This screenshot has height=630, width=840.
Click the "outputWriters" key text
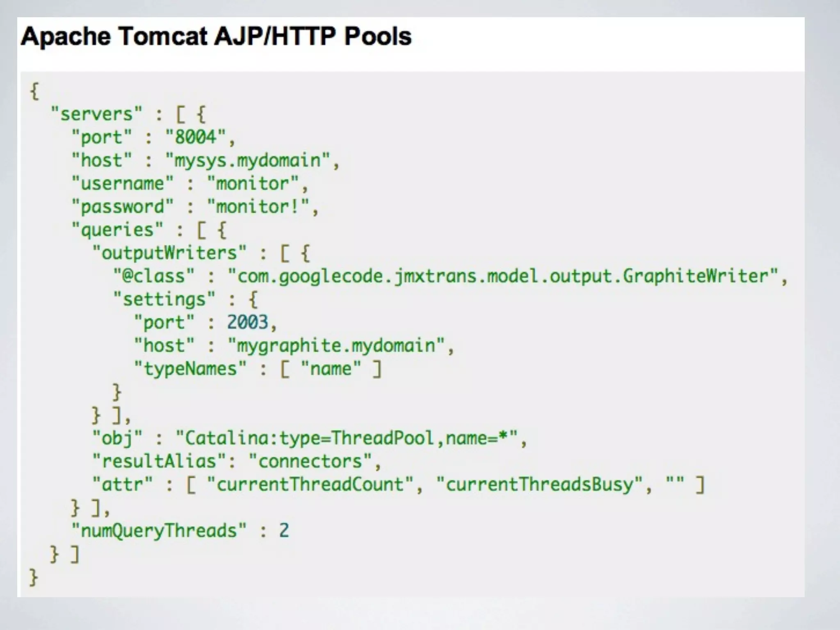[169, 253]
